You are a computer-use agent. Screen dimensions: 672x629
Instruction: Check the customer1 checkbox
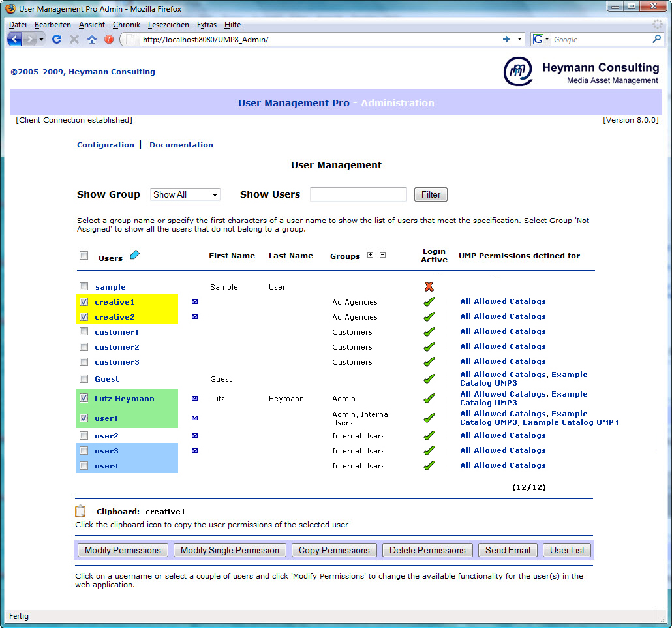pos(84,331)
